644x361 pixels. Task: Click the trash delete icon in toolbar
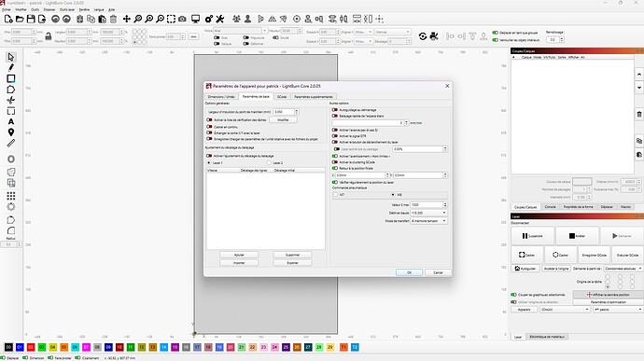[113, 19]
